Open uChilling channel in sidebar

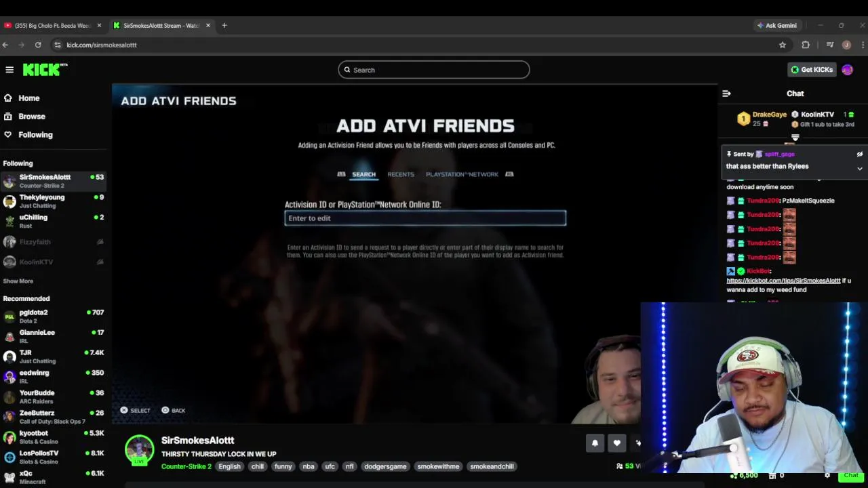pyautogui.click(x=54, y=221)
